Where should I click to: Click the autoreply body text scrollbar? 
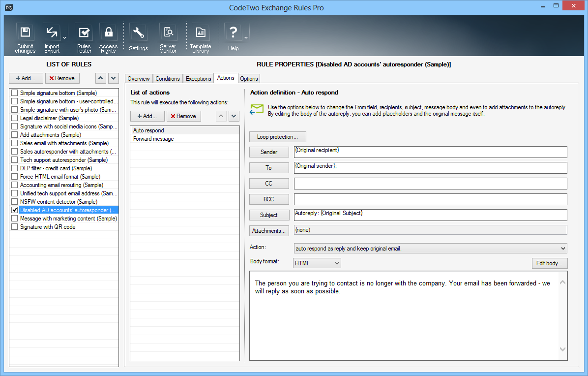click(x=562, y=316)
